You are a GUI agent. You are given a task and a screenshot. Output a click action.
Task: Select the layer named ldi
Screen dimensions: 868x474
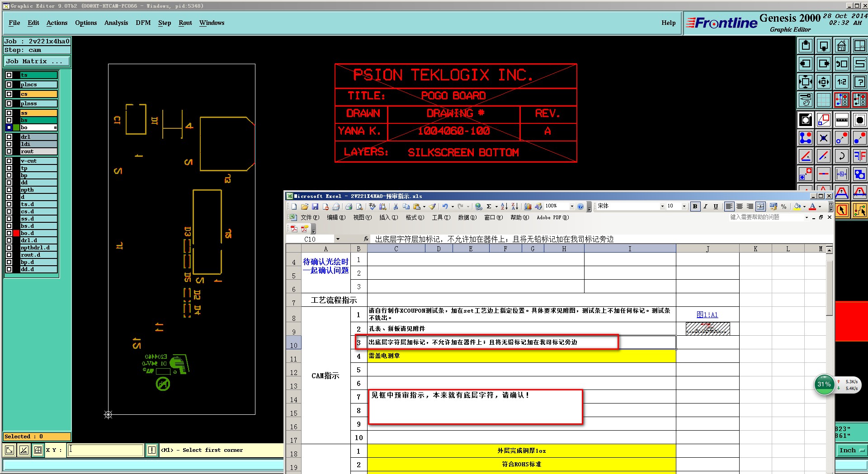pyautogui.click(x=39, y=144)
